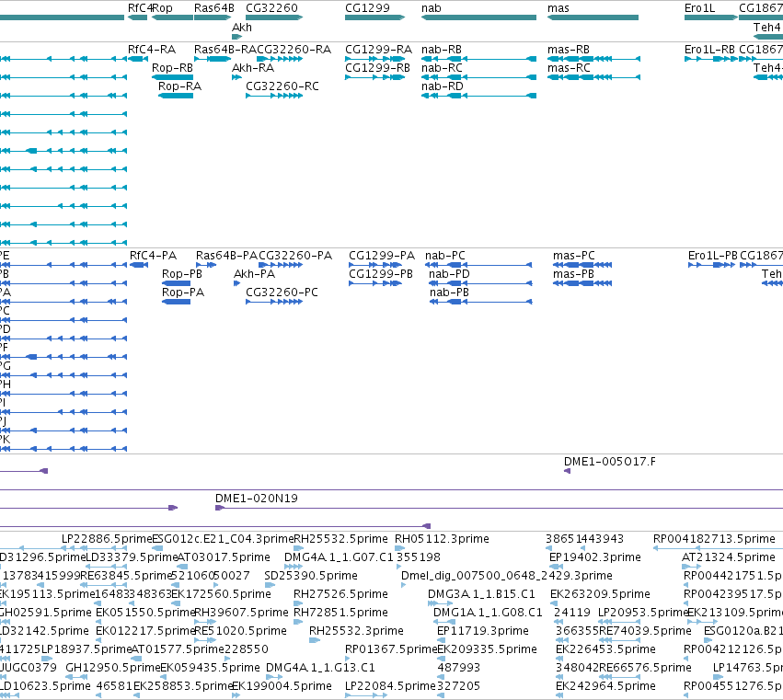The image size is (783, 700).
Task: Click transcript mas-RC
Action: [x=569, y=67]
